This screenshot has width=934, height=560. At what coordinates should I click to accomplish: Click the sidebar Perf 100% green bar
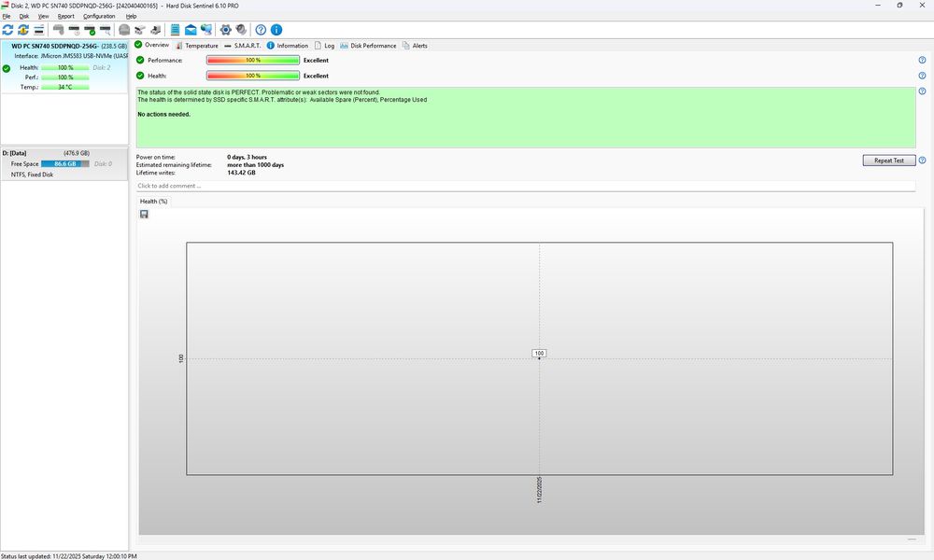(65, 77)
